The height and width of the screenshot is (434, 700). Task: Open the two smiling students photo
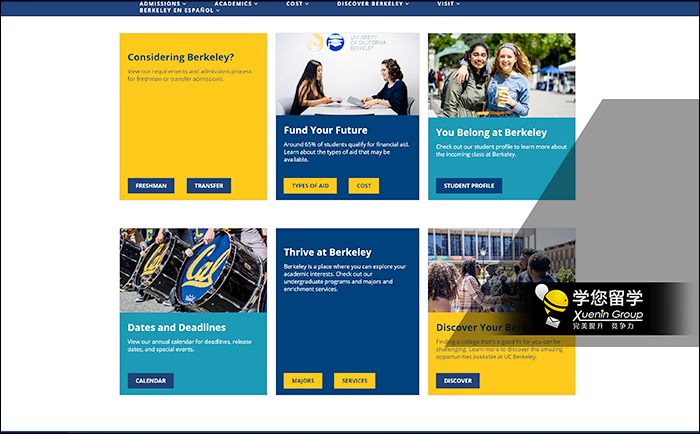click(501, 75)
